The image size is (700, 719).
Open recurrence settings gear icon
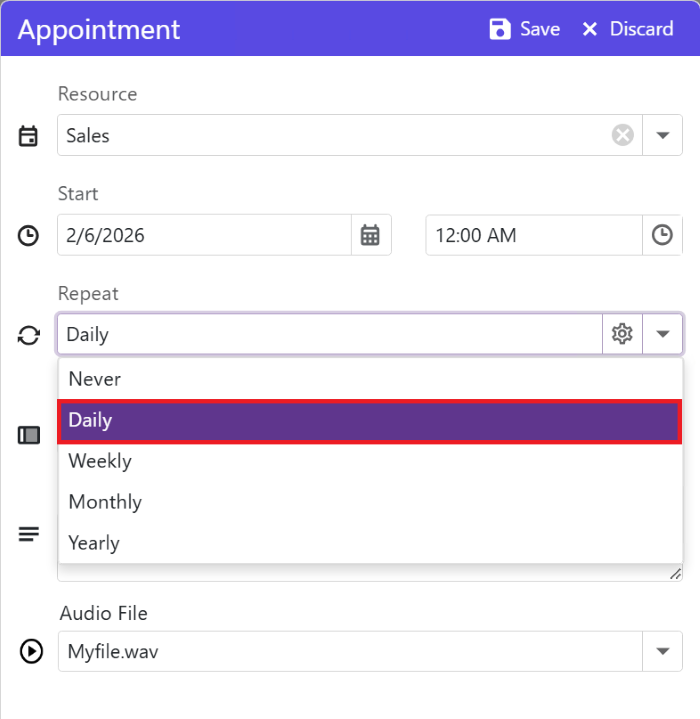click(x=622, y=334)
